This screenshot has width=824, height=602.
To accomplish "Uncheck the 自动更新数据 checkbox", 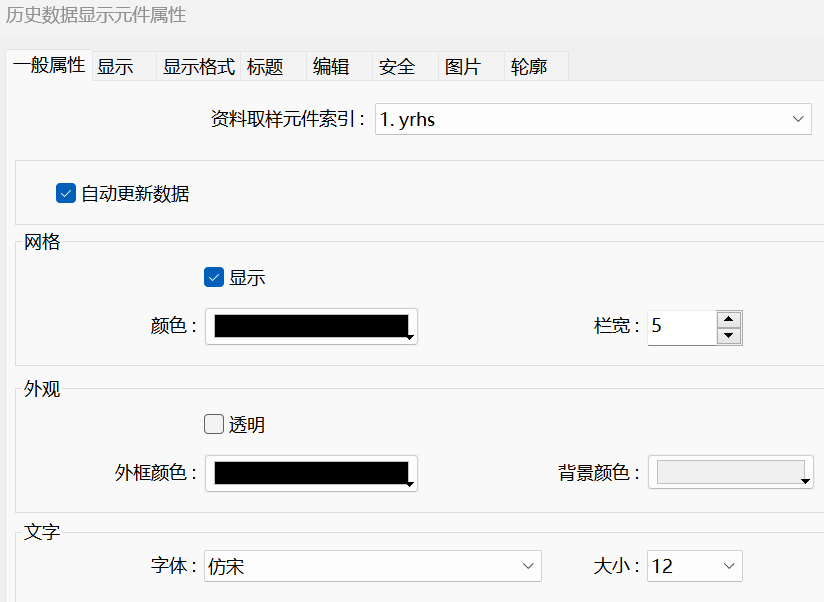I will pyautogui.click(x=66, y=194).
